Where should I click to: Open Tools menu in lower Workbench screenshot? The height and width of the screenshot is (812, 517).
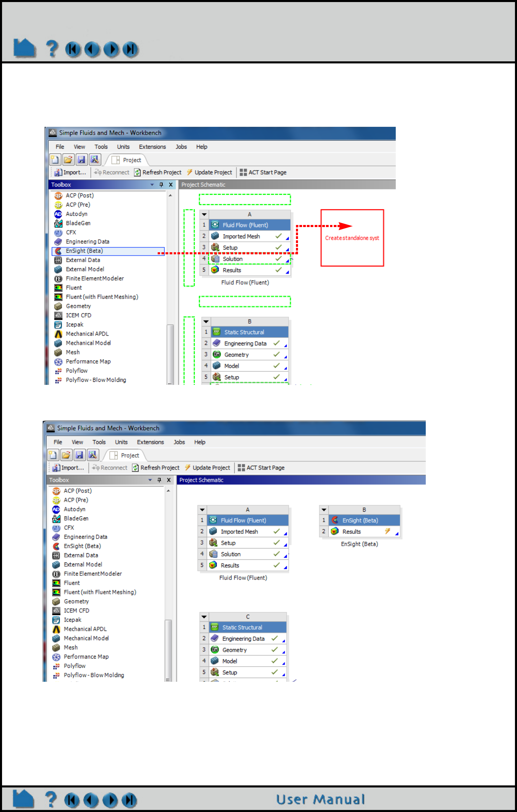(99, 442)
